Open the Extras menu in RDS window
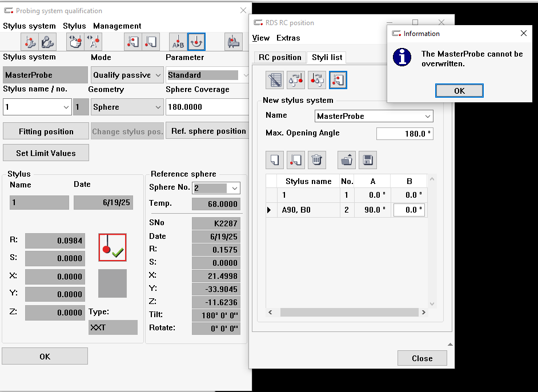 click(288, 38)
